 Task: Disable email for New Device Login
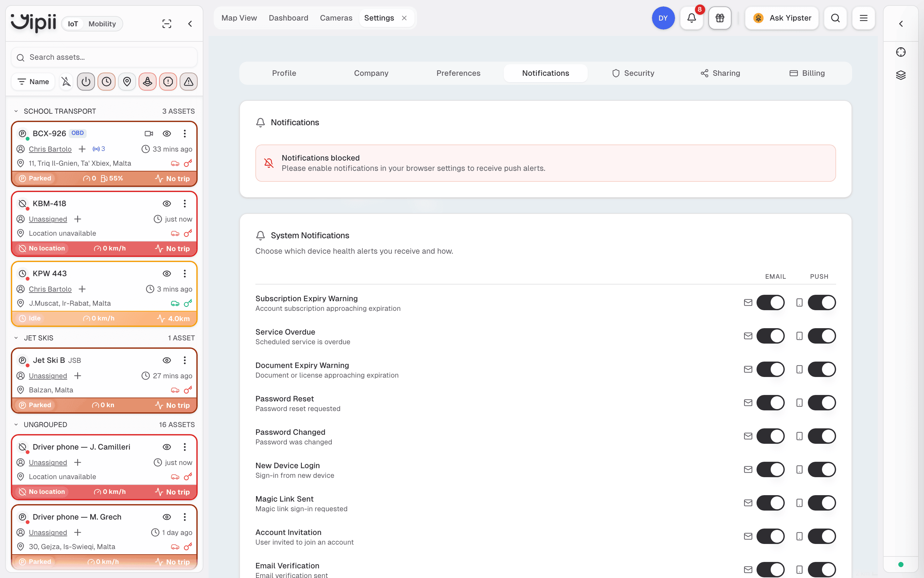pyautogui.click(x=771, y=469)
